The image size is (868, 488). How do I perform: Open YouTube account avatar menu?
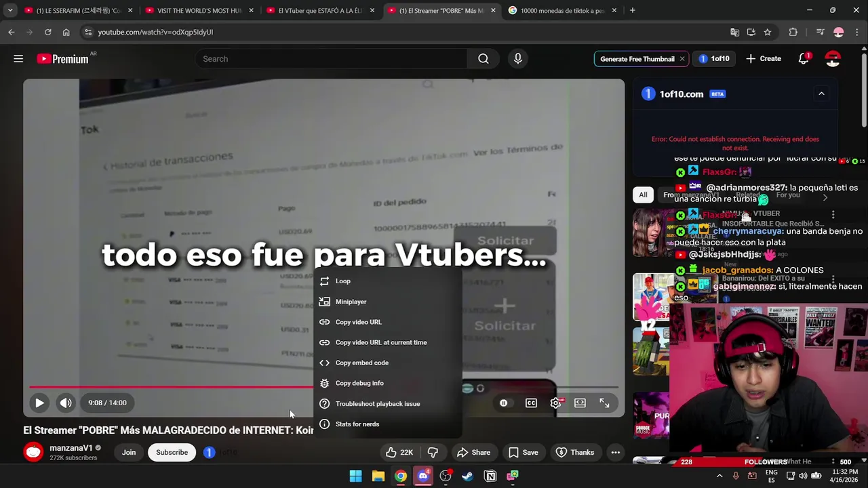coord(833,59)
